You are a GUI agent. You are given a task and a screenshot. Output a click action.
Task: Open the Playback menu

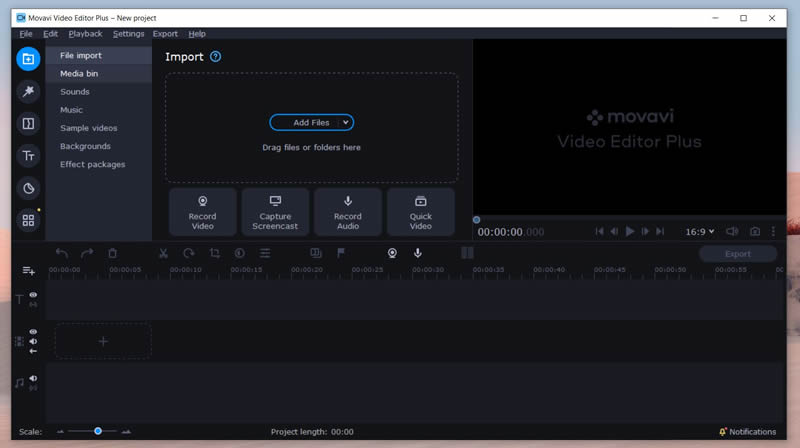tap(85, 34)
